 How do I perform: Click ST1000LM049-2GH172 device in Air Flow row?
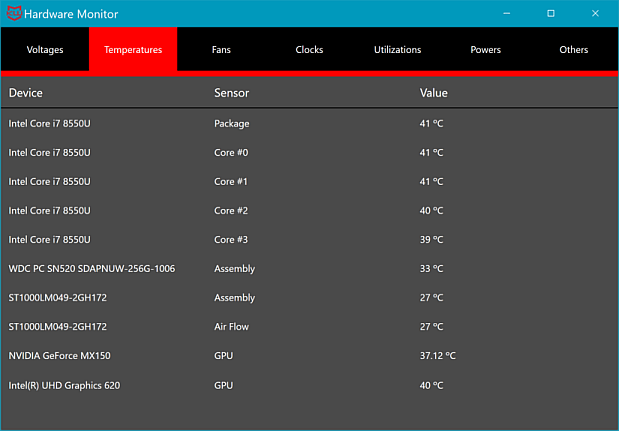tap(58, 326)
